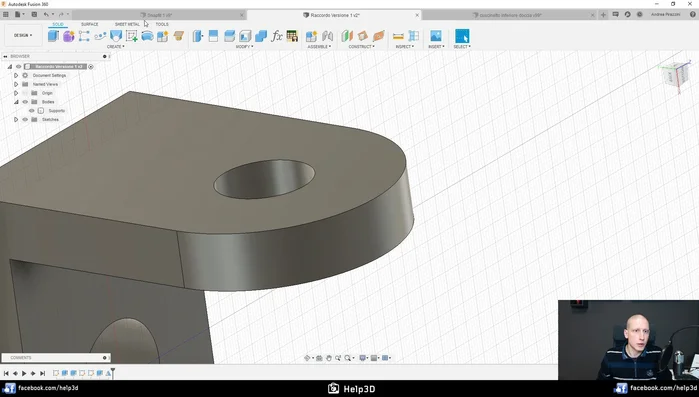Select the Measure tool in Inspect
Image resolution: width=699 pixels, height=397 pixels.
click(398, 36)
